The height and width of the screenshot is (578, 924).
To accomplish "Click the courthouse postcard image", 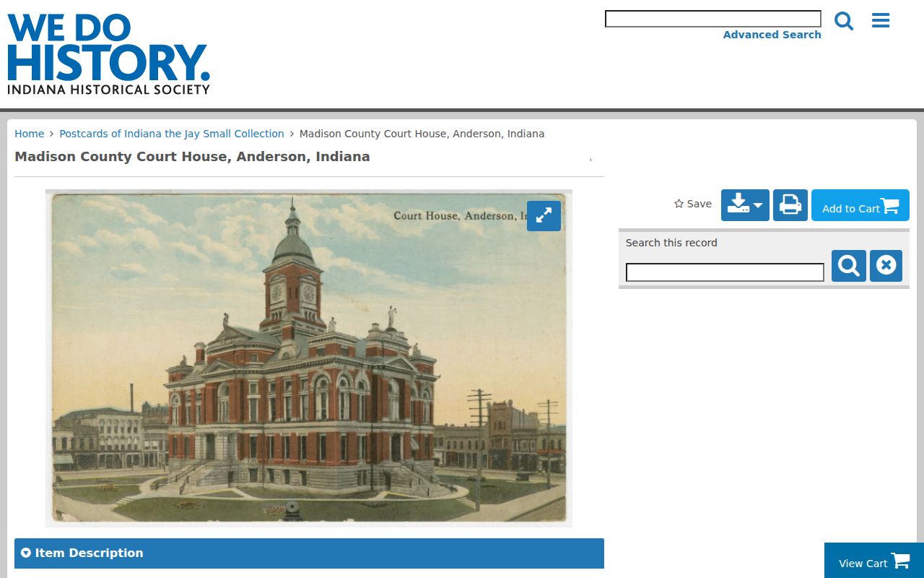I will pyautogui.click(x=309, y=358).
